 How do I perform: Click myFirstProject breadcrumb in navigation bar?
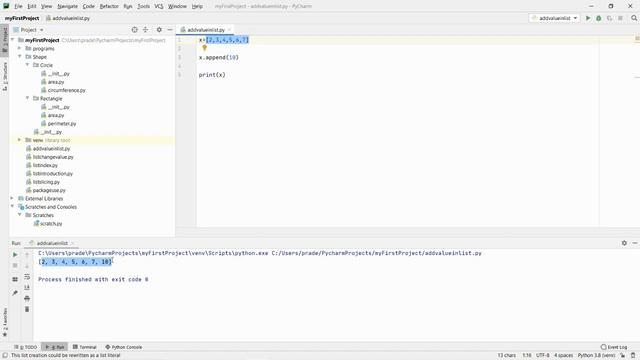(x=22, y=18)
